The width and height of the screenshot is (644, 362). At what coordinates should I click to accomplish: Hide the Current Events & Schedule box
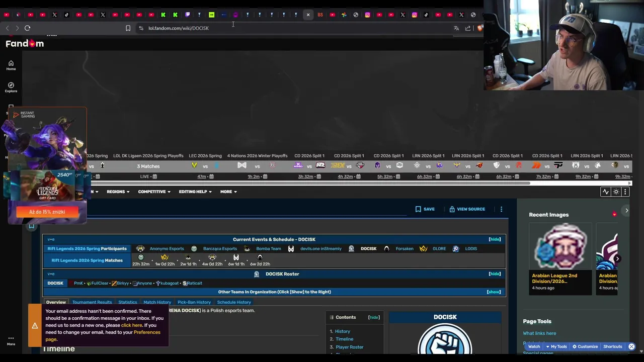tap(495, 239)
